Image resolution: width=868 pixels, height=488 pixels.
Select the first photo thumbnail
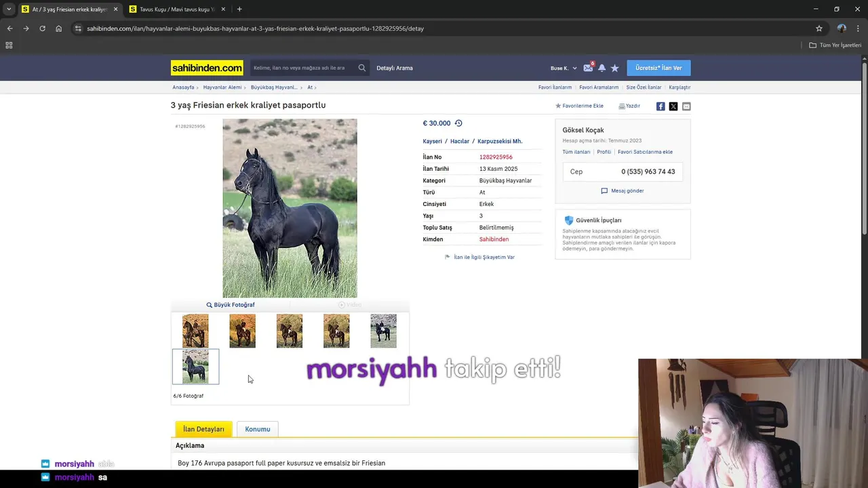tap(195, 331)
